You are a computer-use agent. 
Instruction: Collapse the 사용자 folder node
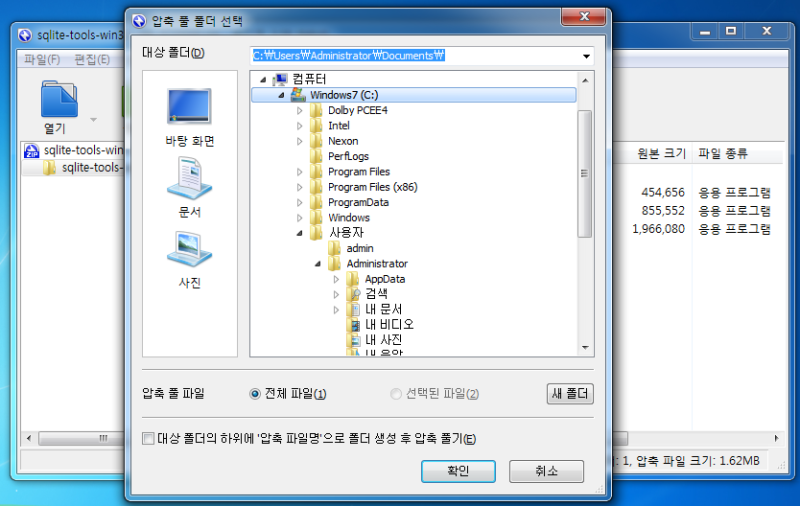[x=299, y=233]
